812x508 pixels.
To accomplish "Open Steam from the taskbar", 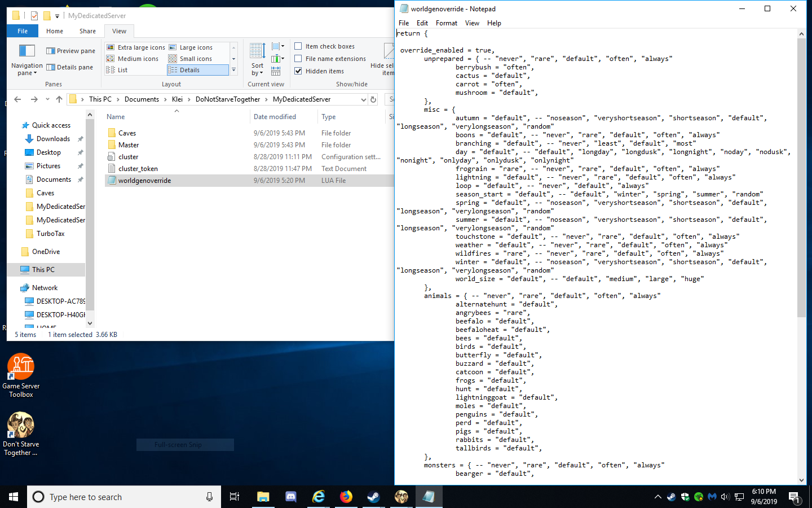I will 373,497.
